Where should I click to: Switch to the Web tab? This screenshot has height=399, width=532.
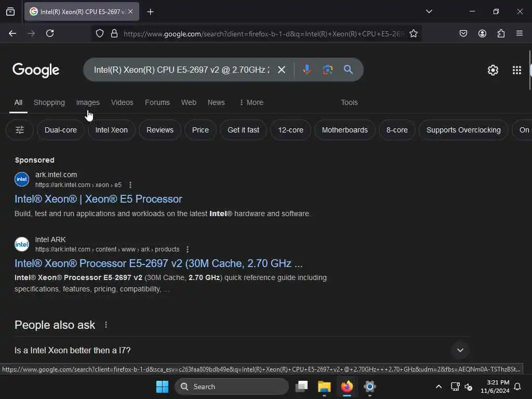click(x=189, y=102)
